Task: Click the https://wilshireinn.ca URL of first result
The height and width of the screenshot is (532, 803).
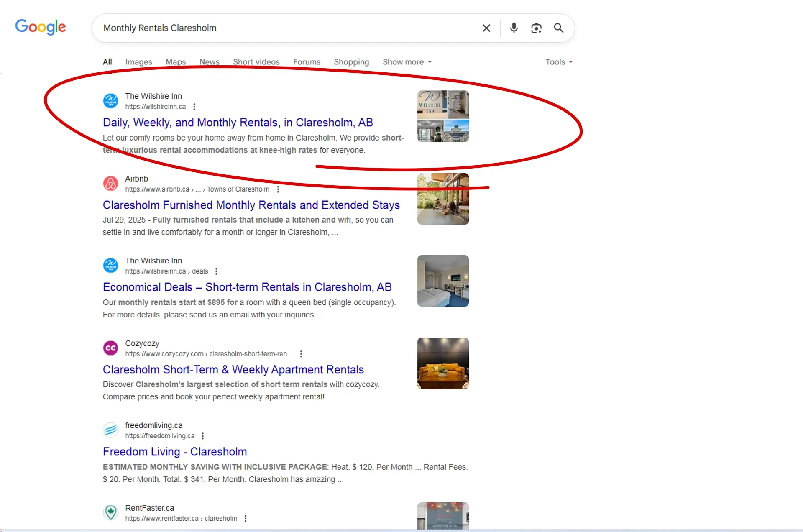Action: coord(156,107)
